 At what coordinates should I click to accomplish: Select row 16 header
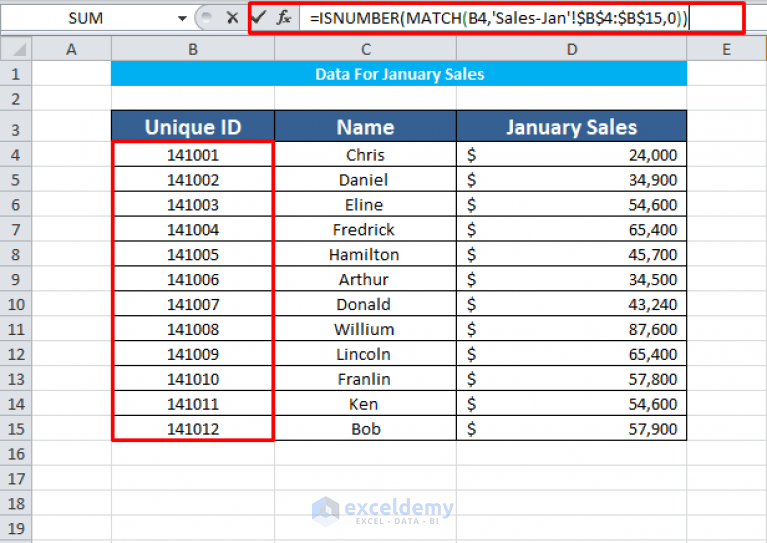click(16, 454)
